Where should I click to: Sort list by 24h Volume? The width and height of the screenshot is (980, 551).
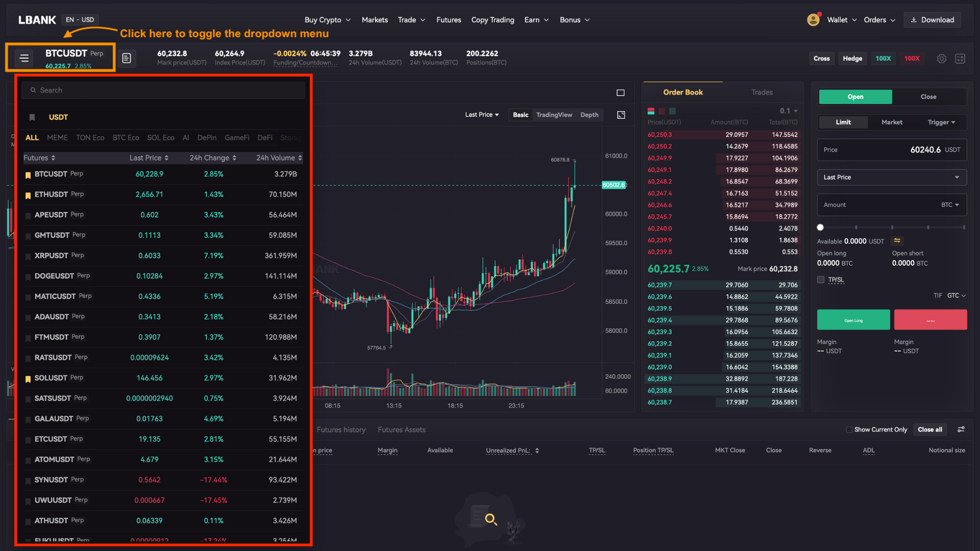(279, 158)
